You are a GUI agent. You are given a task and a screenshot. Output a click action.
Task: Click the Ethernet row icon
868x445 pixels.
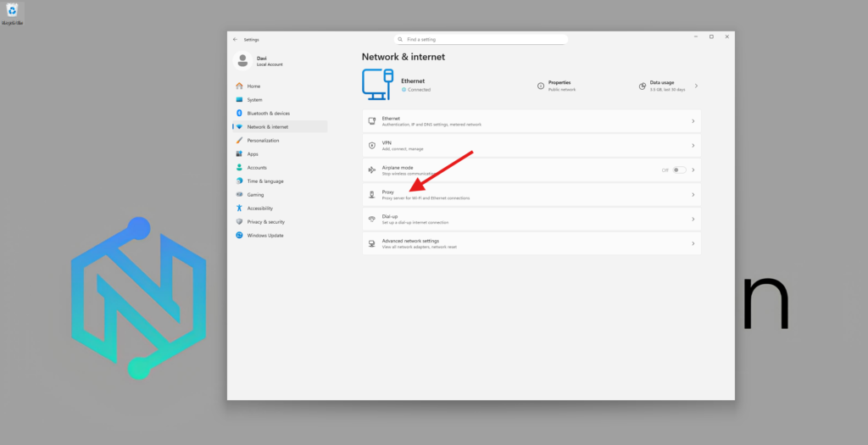click(372, 120)
